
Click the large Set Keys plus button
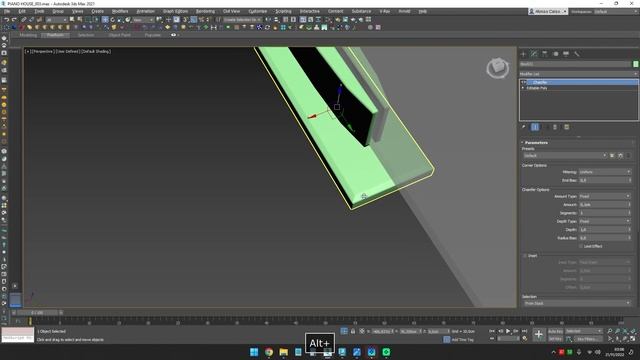click(x=539, y=335)
